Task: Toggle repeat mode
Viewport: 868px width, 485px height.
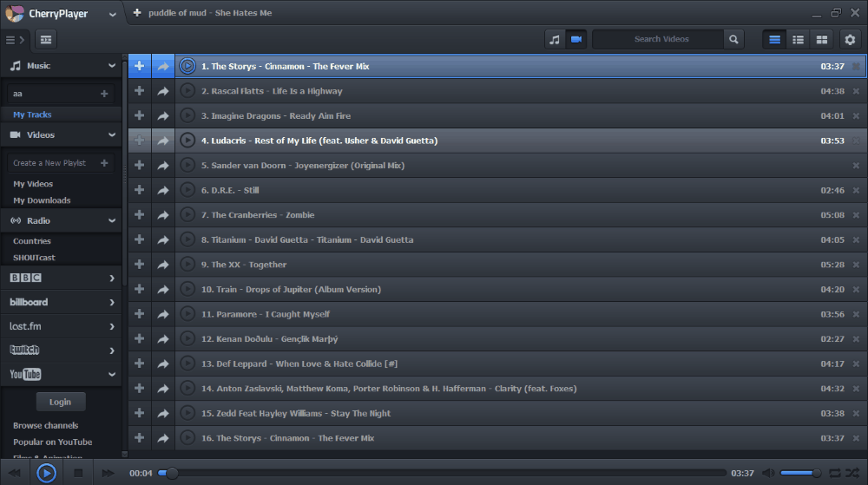Action: coord(834,473)
